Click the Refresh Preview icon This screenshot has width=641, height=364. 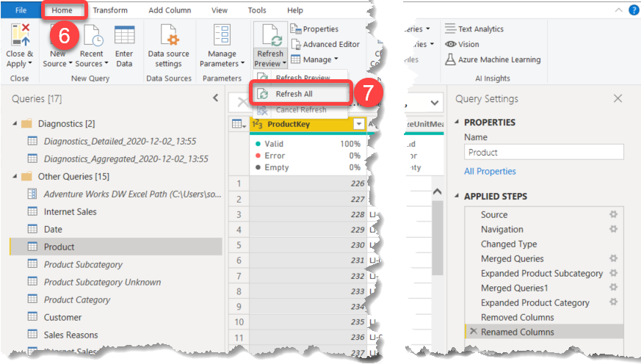271,35
